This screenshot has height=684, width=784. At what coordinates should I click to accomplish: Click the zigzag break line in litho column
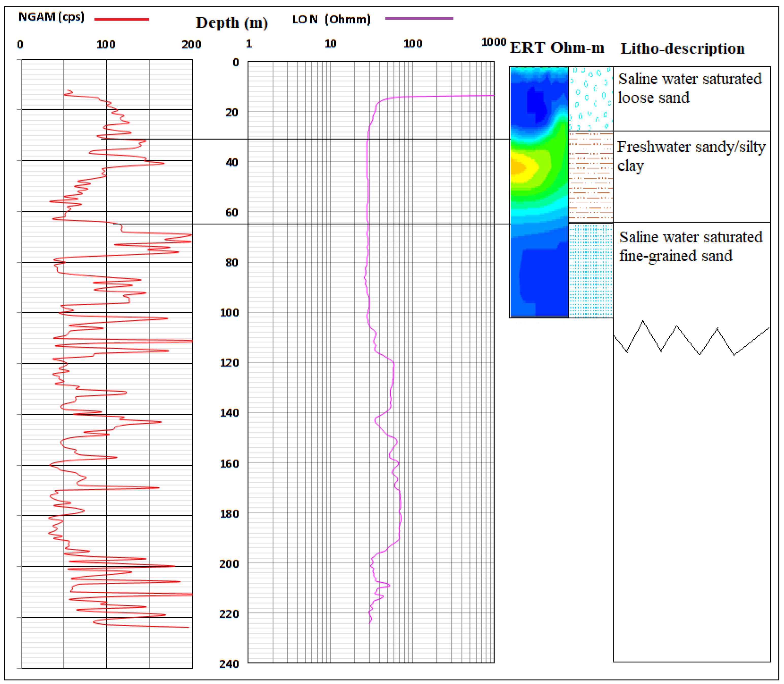point(691,338)
